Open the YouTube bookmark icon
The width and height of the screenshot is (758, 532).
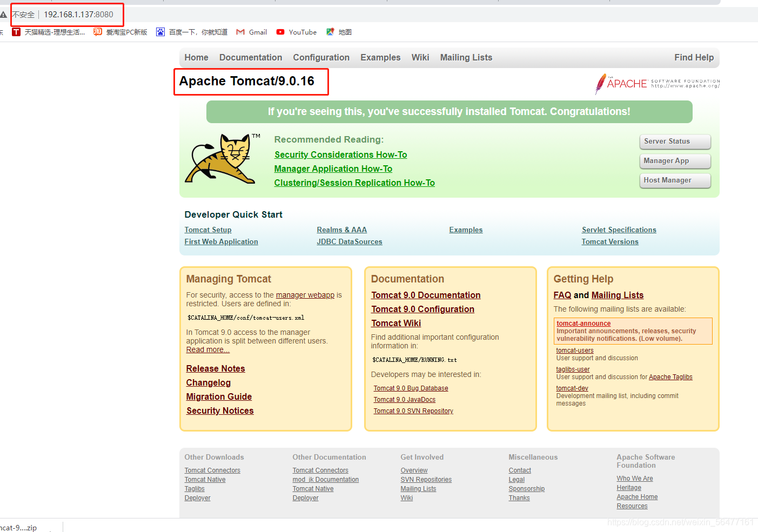coord(280,32)
